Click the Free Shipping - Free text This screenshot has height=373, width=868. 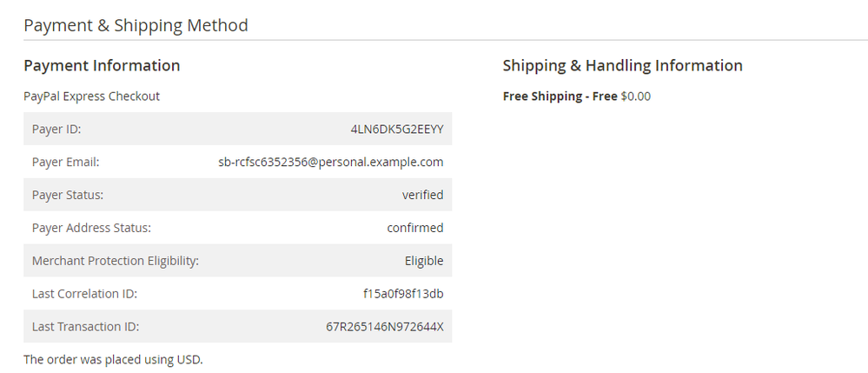click(x=560, y=96)
